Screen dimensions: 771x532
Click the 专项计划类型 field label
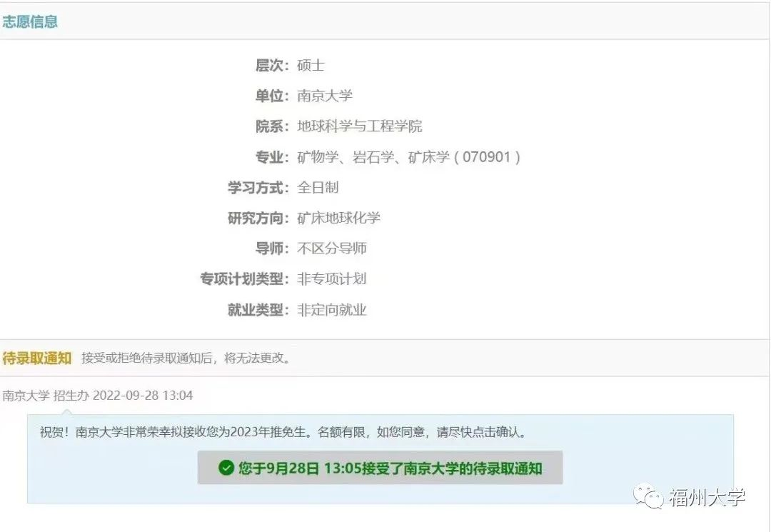point(244,279)
